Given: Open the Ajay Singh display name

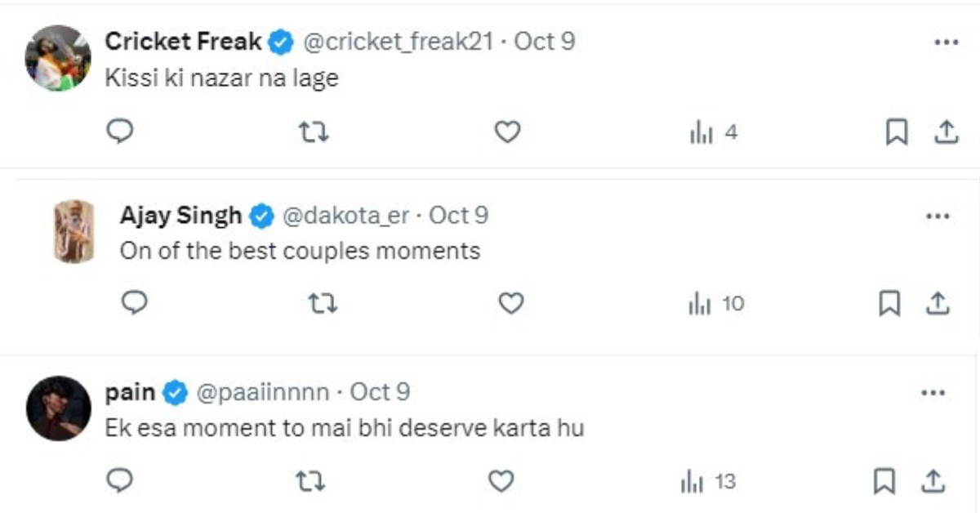Looking at the screenshot, I should pyautogui.click(x=180, y=216).
